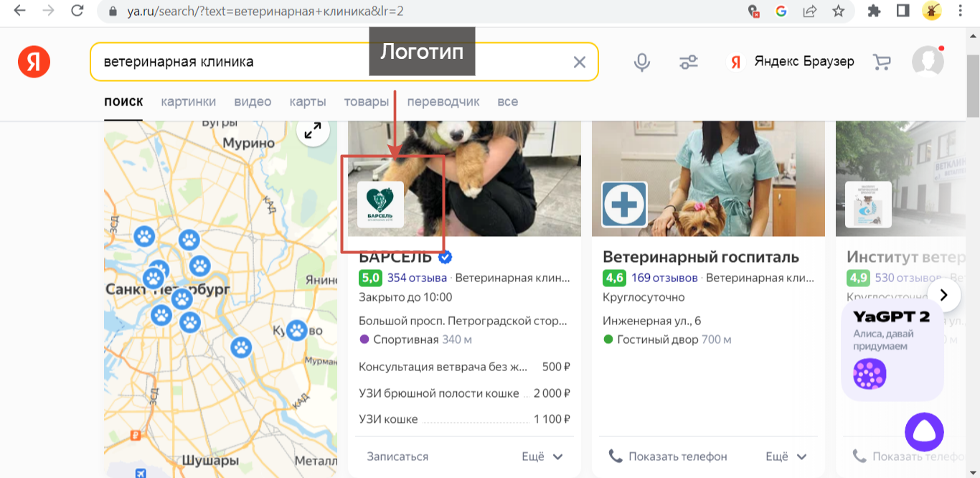Expand the map to fullscreen
Viewport: 980px width, 478px height.
[x=313, y=131]
